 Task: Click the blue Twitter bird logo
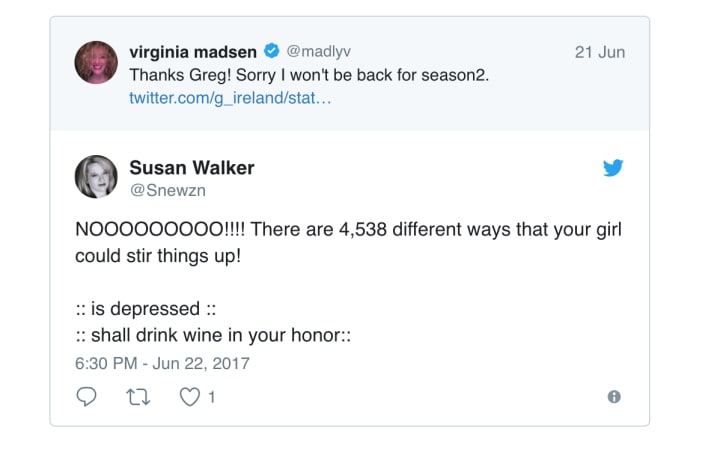(x=613, y=168)
